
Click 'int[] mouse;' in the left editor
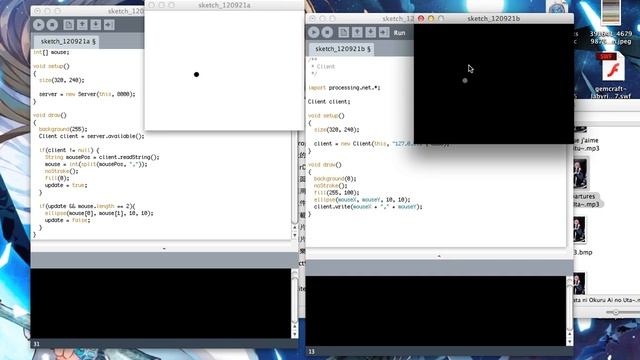coord(51,52)
